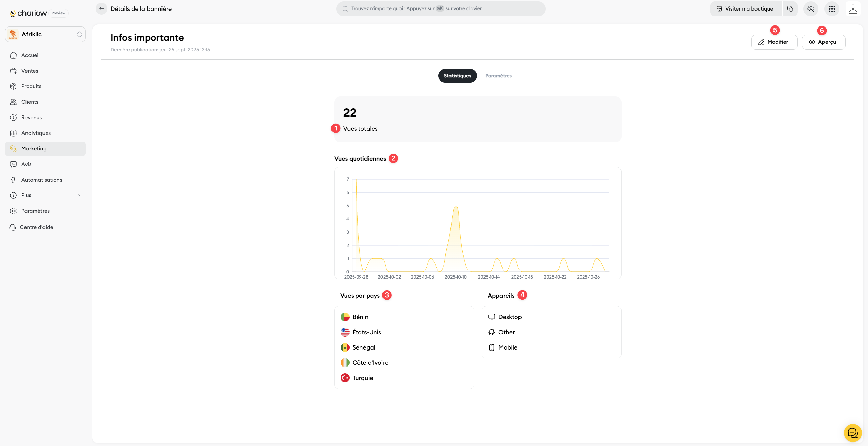868x446 pixels.
Task: Open the apps grid menu icon
Action: pyautogui.click(x=832, y=9)
